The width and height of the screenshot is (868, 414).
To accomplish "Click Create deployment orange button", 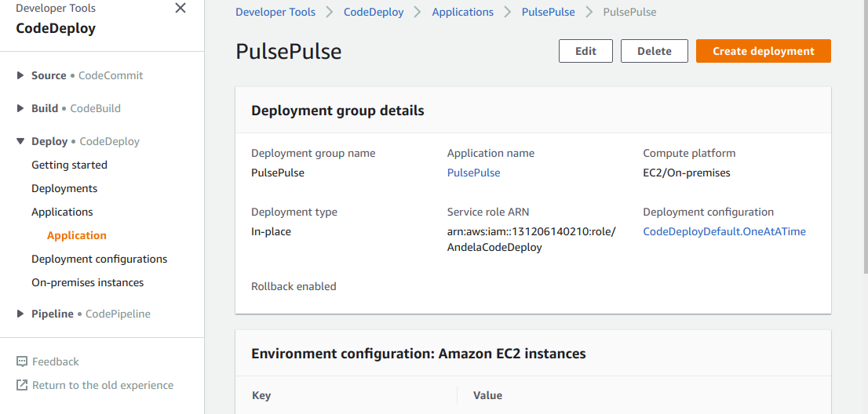I will pyautogui.click(x=763, y=51).
